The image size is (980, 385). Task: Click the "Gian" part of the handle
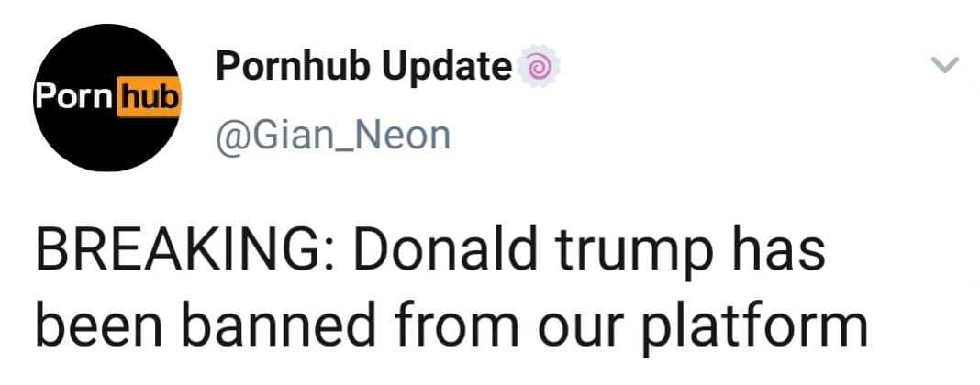pos(268,136)
